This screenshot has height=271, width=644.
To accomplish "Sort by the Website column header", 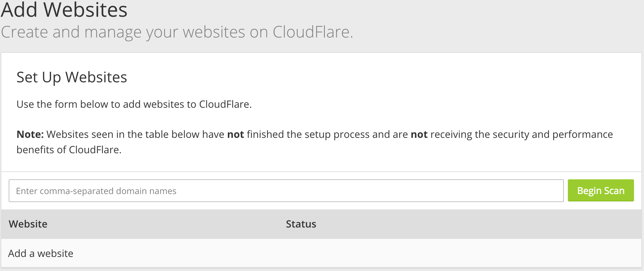I will pos(28,224).
